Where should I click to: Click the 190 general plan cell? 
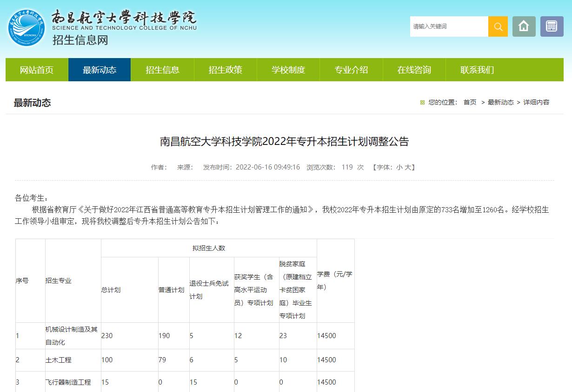click(x=173, y=336)
